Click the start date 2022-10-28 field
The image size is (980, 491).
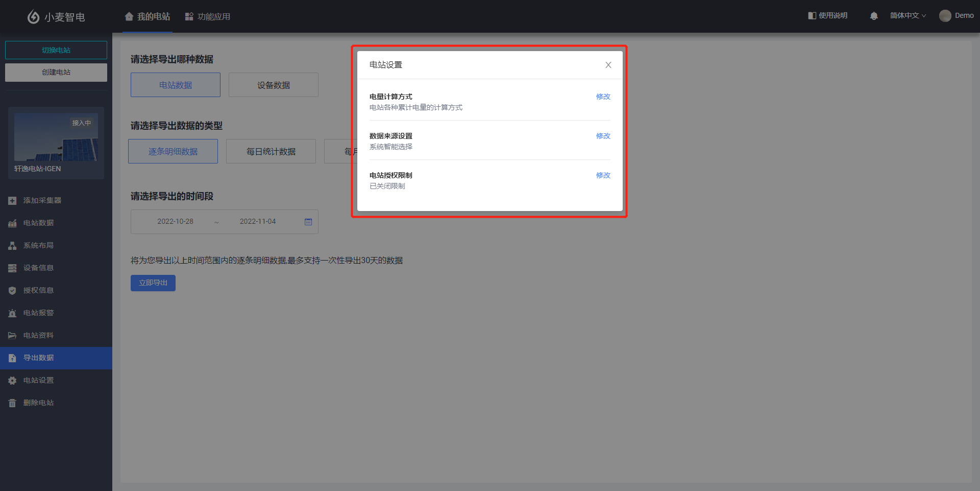175,222
